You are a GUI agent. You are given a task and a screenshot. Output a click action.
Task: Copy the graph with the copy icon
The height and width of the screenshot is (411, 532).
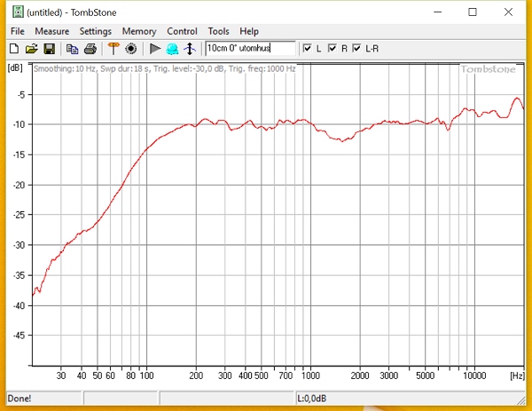point(72,49)
